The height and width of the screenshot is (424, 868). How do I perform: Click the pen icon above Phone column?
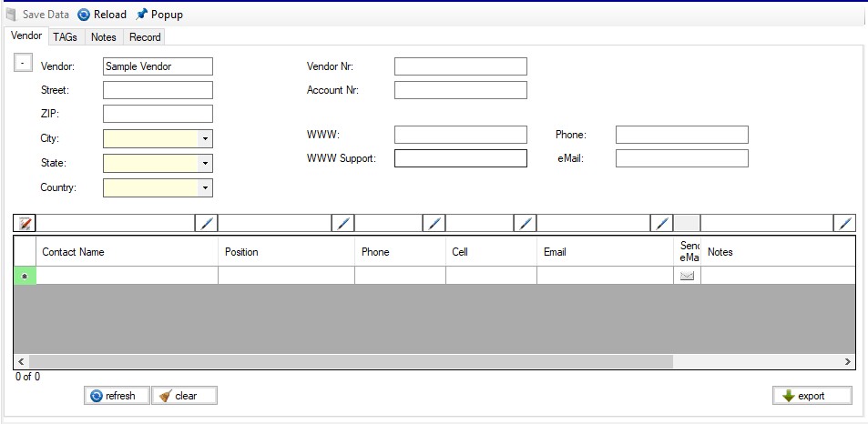(435, 224)
